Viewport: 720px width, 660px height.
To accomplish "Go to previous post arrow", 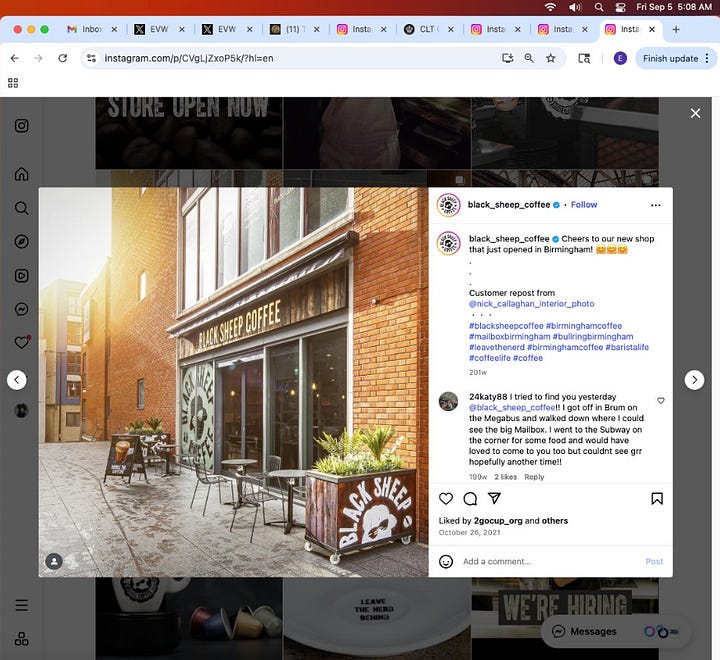I will click(17, 380).
